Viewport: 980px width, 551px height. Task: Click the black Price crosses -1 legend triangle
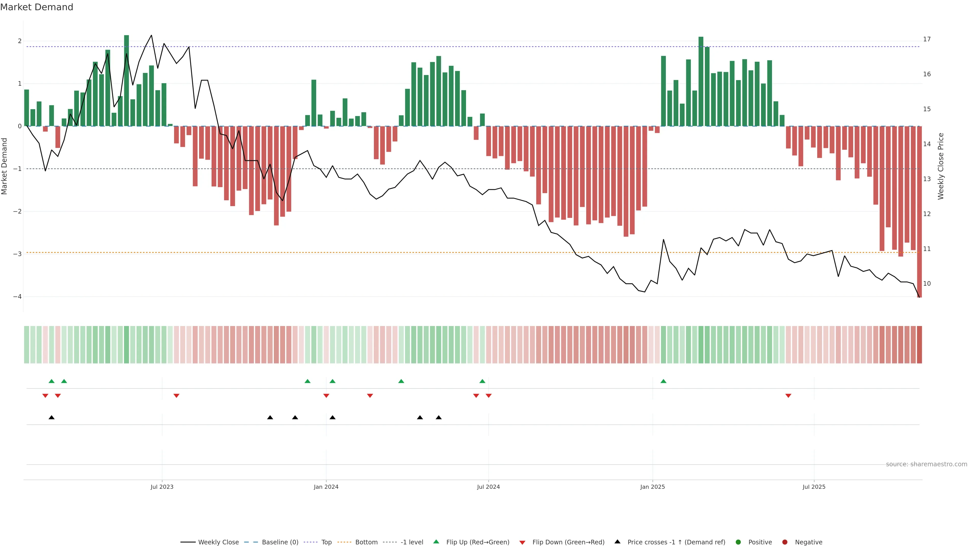pos(617,542)
